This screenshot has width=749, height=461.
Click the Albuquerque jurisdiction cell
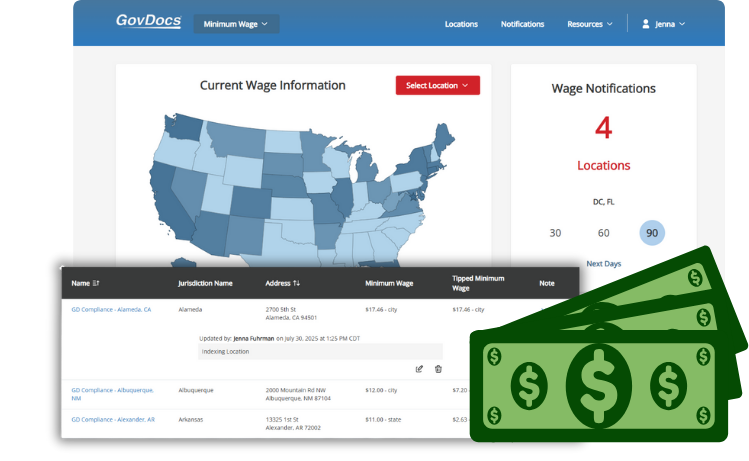coord(196,390)
